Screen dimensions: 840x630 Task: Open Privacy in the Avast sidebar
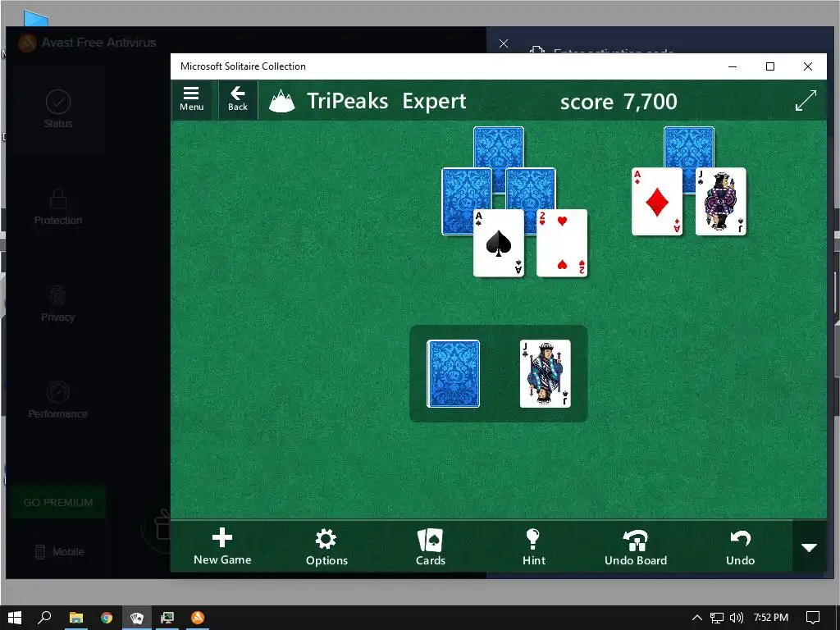click(x=58, y=304)
